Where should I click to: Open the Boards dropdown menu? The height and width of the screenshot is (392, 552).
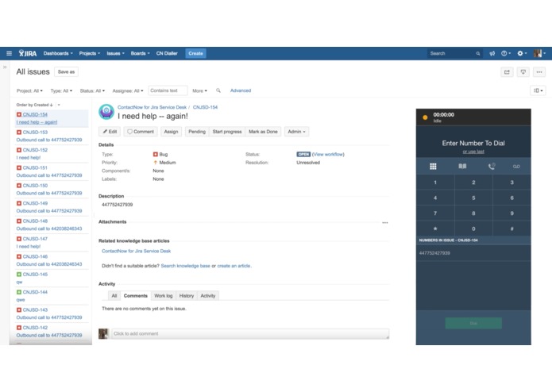coord(140,53)
